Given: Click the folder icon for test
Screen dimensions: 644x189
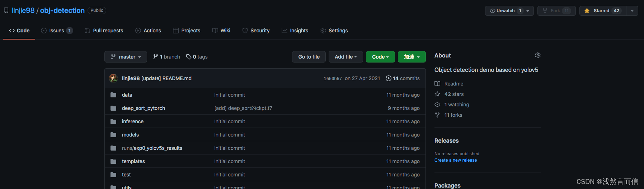Looking at the screenshot, I should [x=113, y=175].
